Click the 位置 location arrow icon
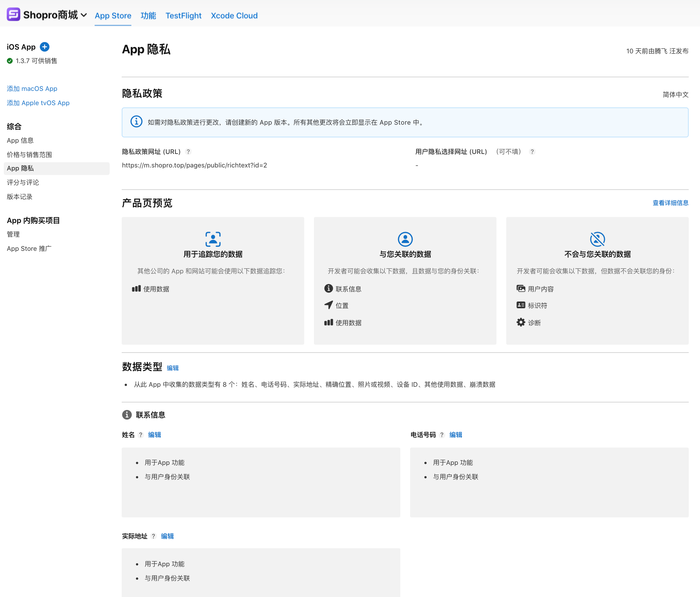700x597 pixels. [x=329, y=305]
